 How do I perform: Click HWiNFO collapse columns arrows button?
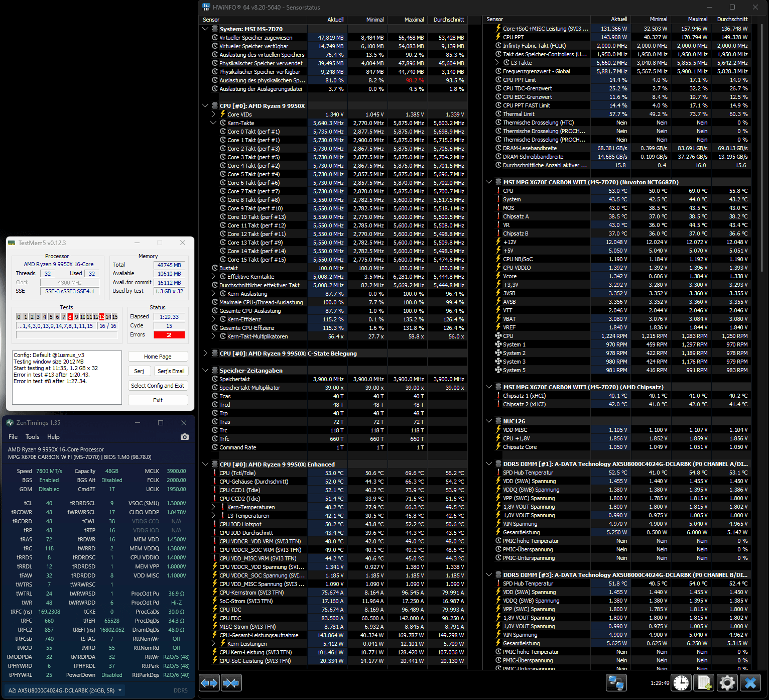pos(231,683)
